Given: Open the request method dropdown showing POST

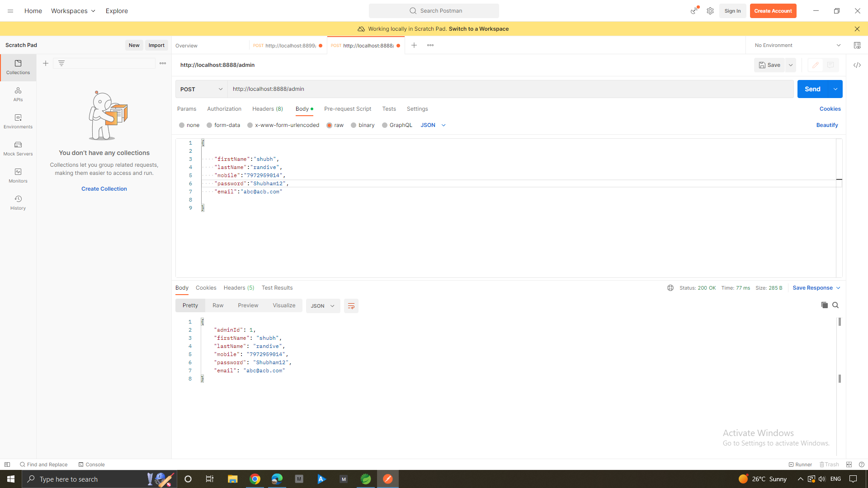Looking at the screenshot, I should click(x=201, y=89).
